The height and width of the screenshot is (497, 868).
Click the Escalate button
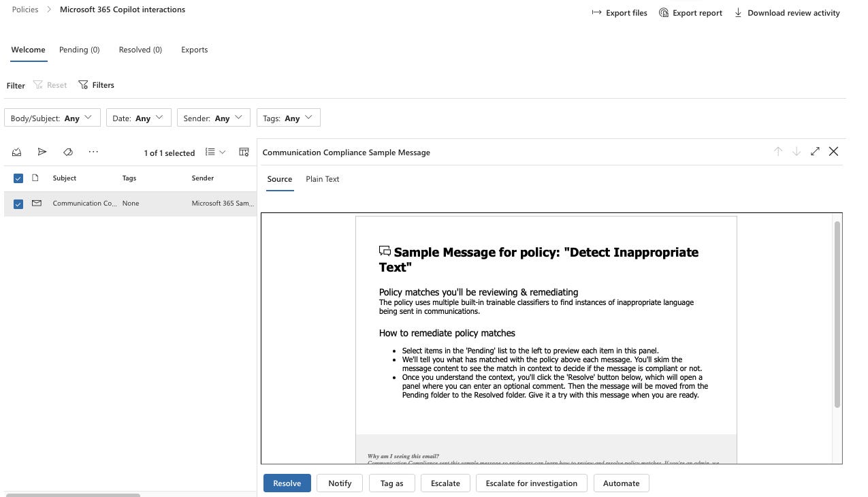[x=445, y=483]
